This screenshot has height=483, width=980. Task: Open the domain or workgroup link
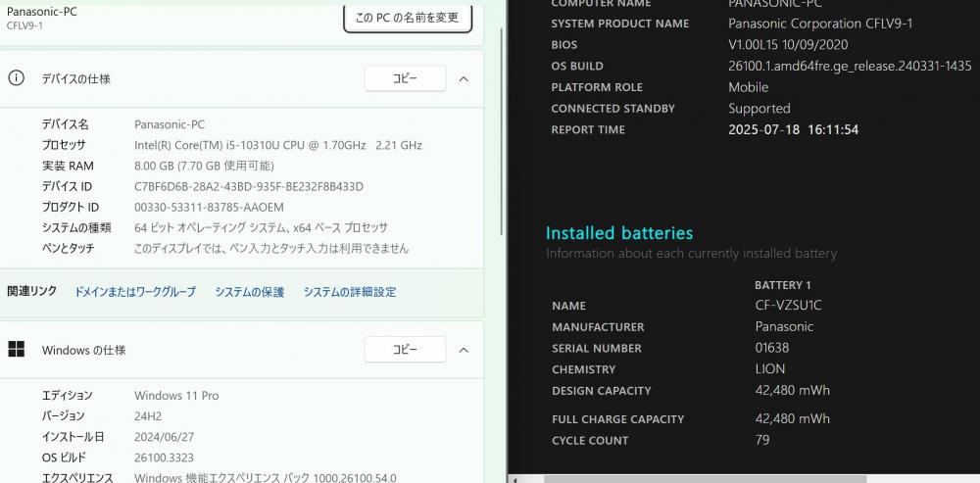(135, 292)
